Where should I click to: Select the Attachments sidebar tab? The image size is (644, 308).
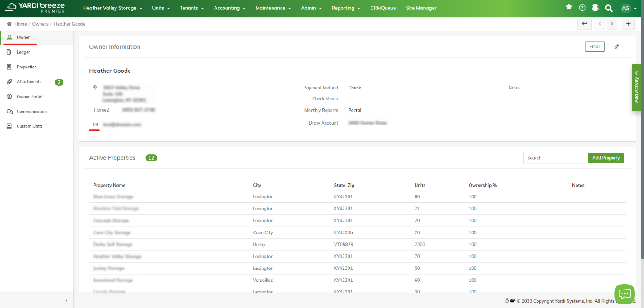click(37, 82)
